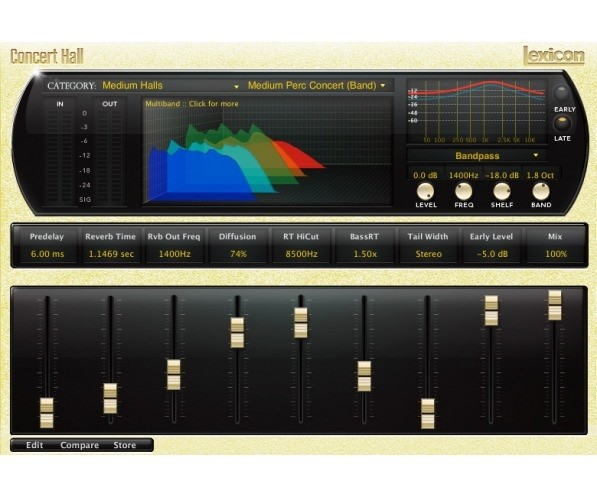Screen dimensions: 597x497
Task: Click the RT HiCut slider handle
Action: click(x=301, y=323)
